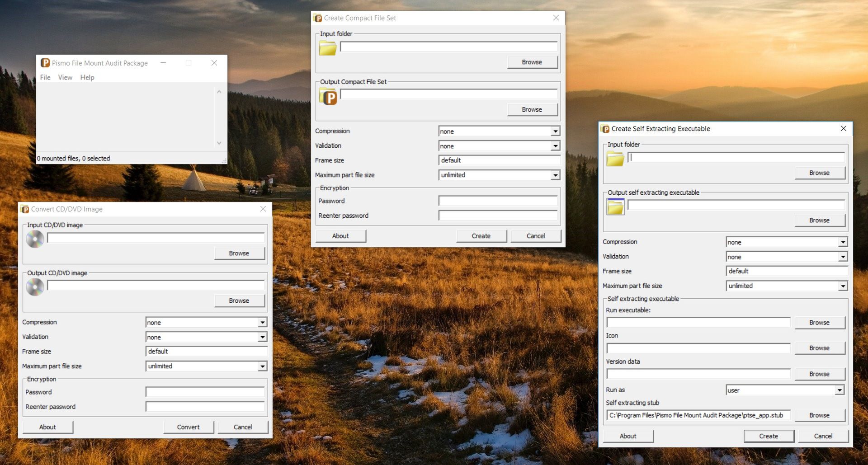This screenshot has height=465, width=868.
Task: Click the Pismo output compact file set icon
Action: pos(327,96)
